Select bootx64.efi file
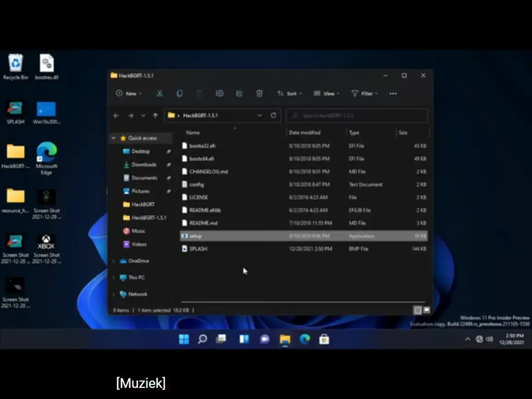 [304, 159]
